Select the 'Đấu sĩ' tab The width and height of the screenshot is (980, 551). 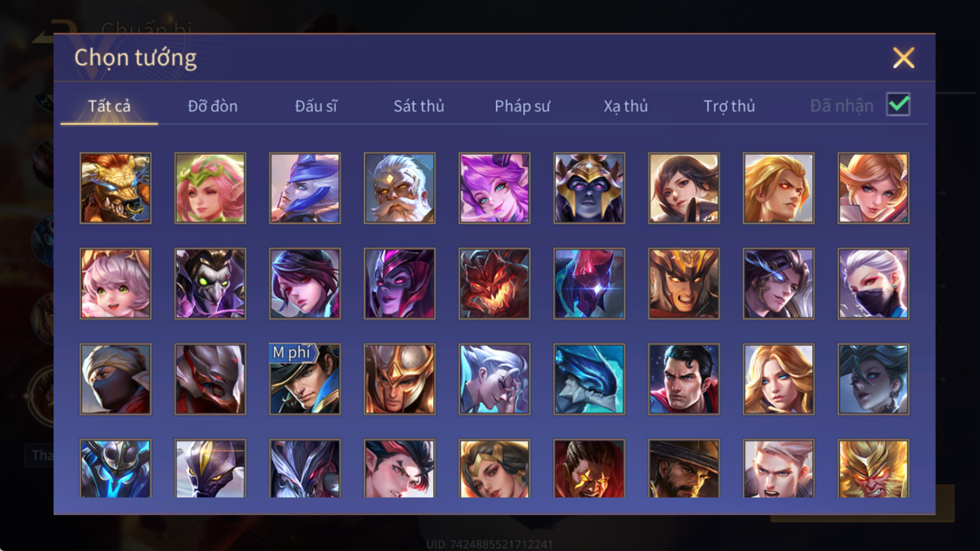pos(316,106)
